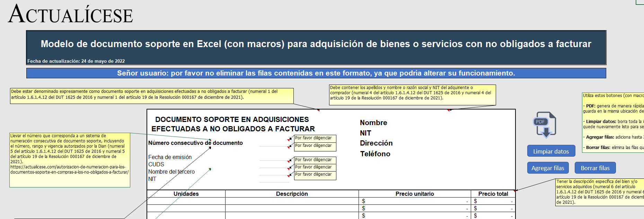The width and height of the screenshot is (644, 219).
Task: Click the Limpiar datos button
Action: tap(551, 151)
